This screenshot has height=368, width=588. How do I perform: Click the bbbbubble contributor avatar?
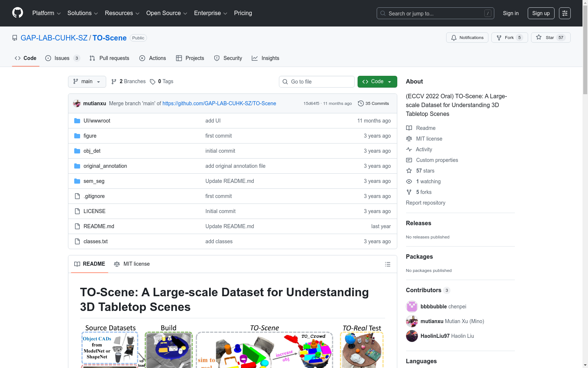tap(412, 307)
